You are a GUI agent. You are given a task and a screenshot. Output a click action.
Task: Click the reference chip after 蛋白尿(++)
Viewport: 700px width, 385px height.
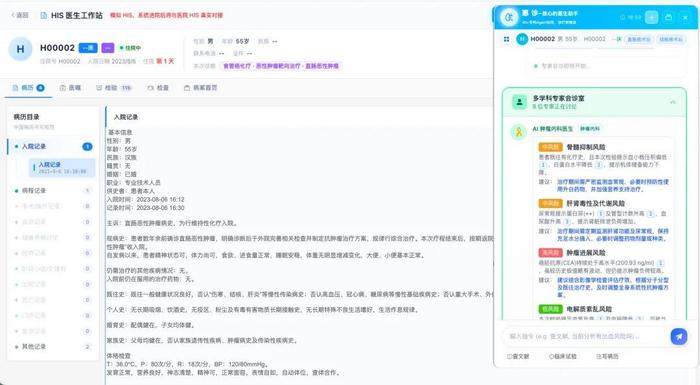(x=601, y=214)
